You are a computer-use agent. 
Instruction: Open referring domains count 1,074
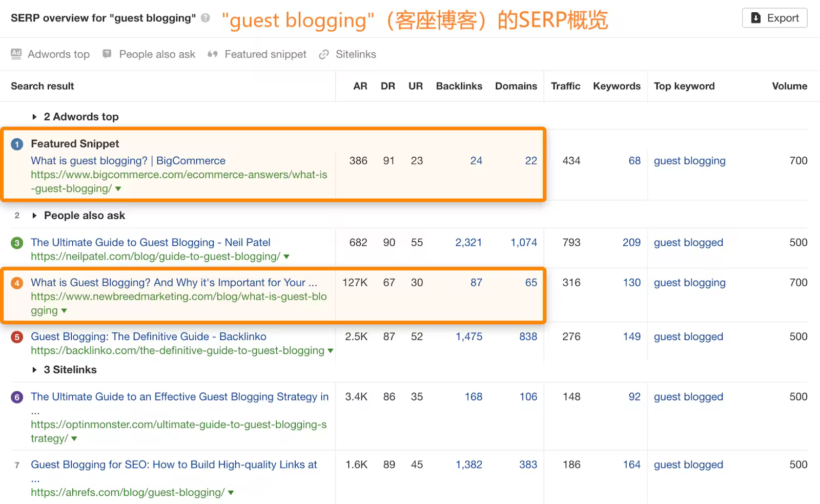[x=524, y=242]
